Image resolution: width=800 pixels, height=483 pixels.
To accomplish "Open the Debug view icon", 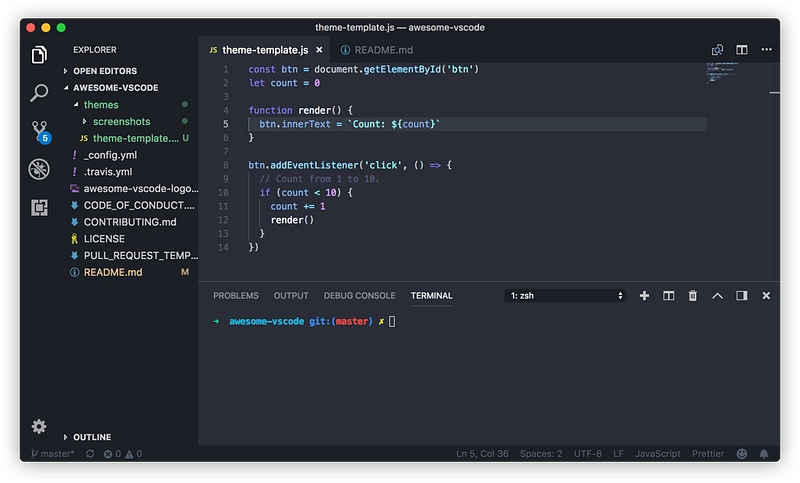I will coord(39,169).
